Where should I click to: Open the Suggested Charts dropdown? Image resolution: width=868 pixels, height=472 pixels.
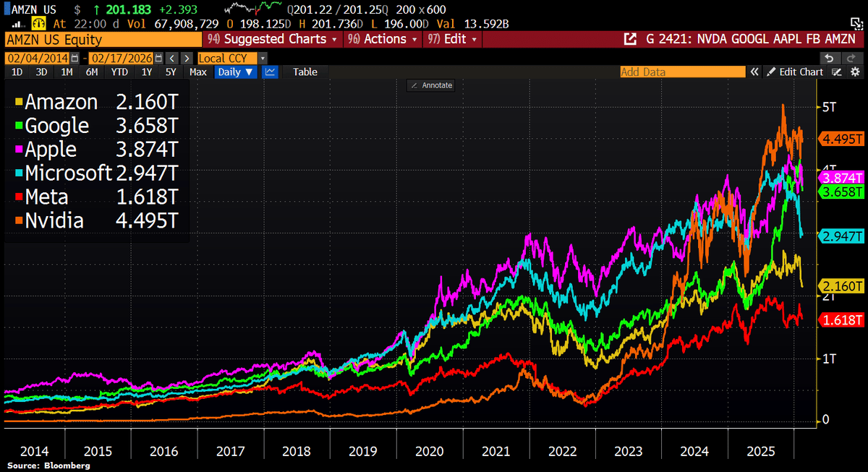point(277,39)
